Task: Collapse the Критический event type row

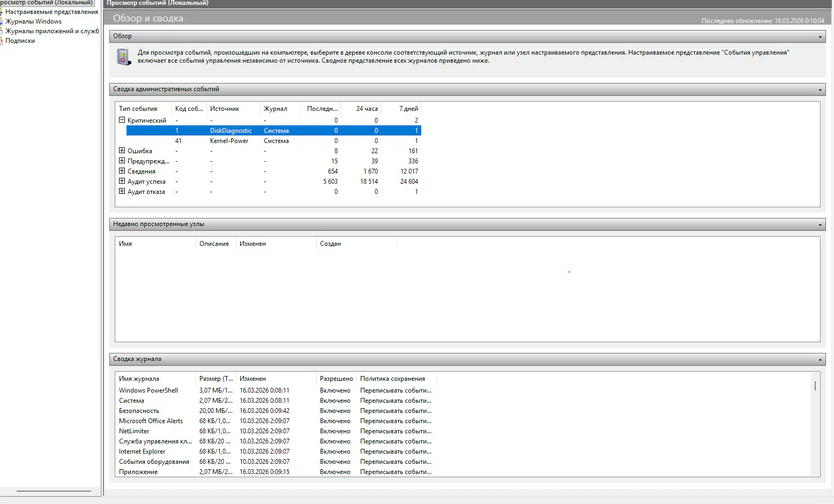Action: [122, 120]
